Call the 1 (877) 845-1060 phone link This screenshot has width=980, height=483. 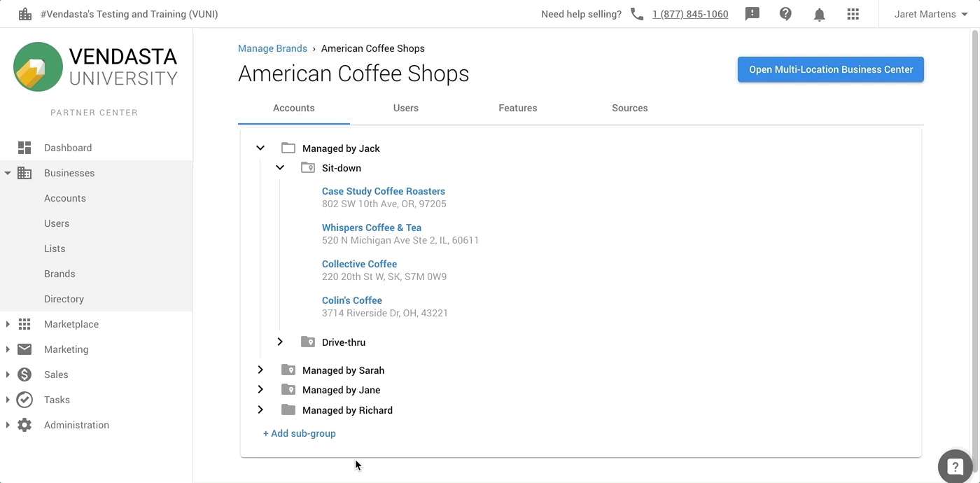(x=690, y=14)
